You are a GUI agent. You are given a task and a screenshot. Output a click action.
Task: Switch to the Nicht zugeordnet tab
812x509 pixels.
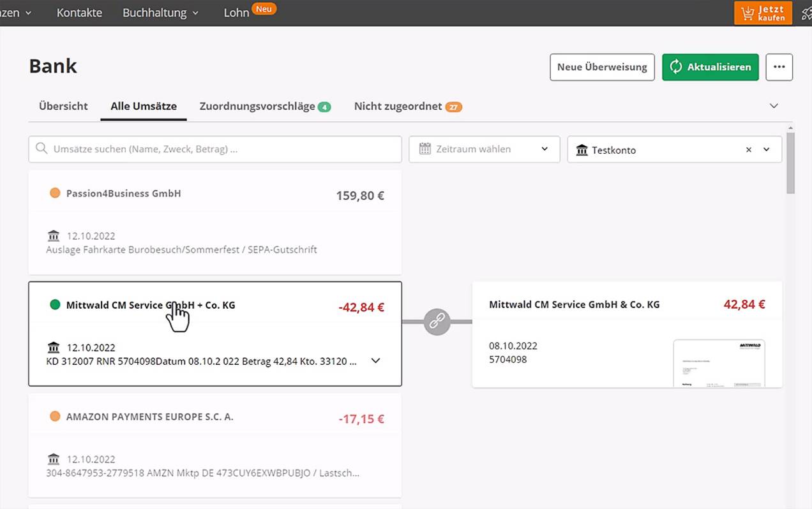[x=408, y=107]
